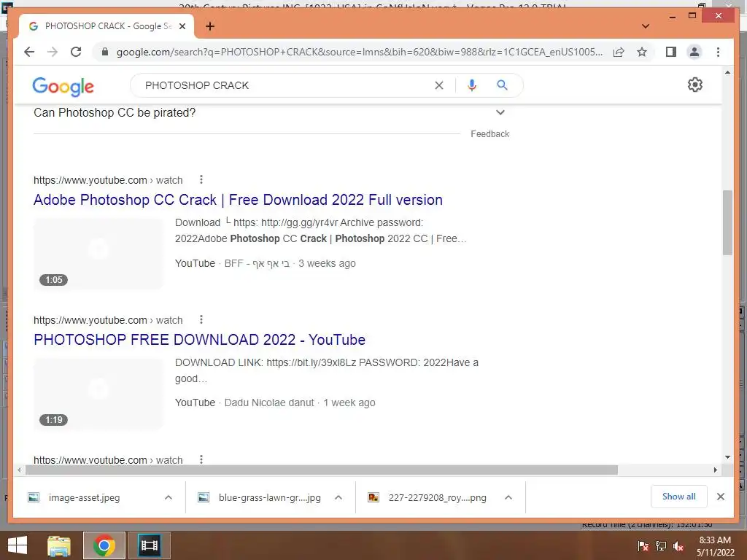Open options for the third YouTube result
This screenshot has width=747, height=560.
click(201, 459)
